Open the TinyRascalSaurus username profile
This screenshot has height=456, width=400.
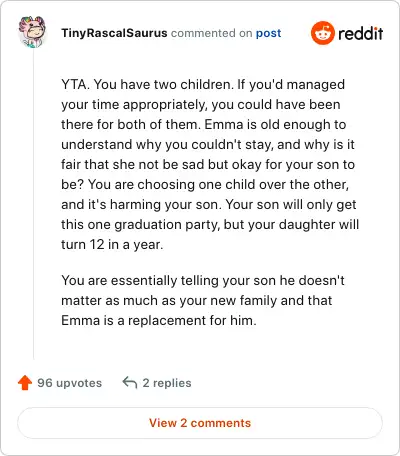(x=114, y=33)
